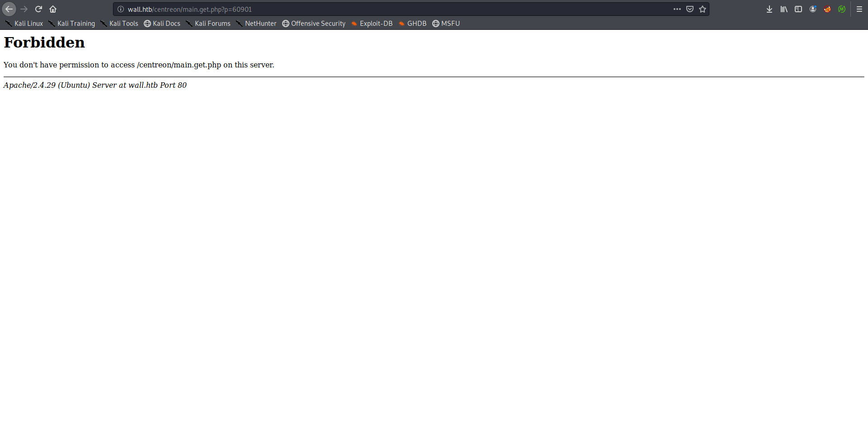The height and width of the screenshot is (447, 868).
Task: Save page to Pocket
Action: [690, 9]
